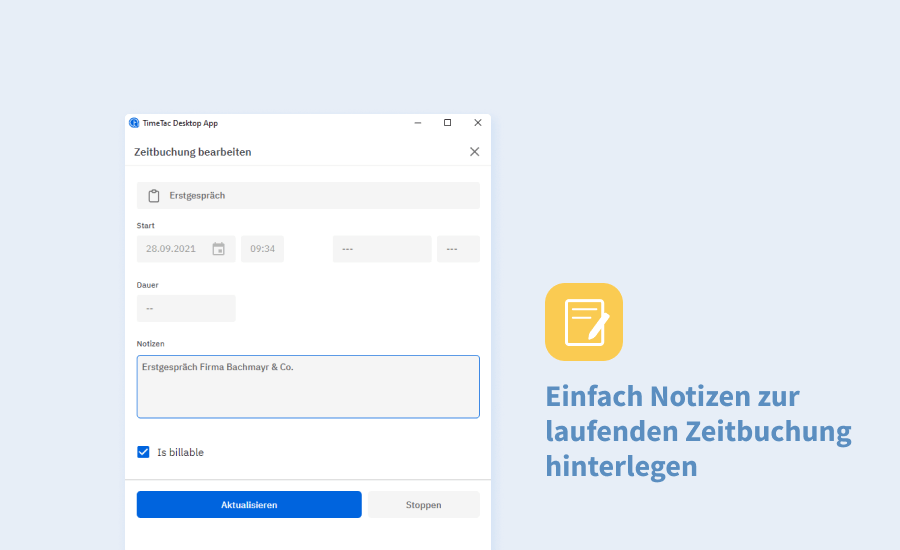Minimize the TimeTac Desktop App window

pyautogui.click(x=417, y=123)
